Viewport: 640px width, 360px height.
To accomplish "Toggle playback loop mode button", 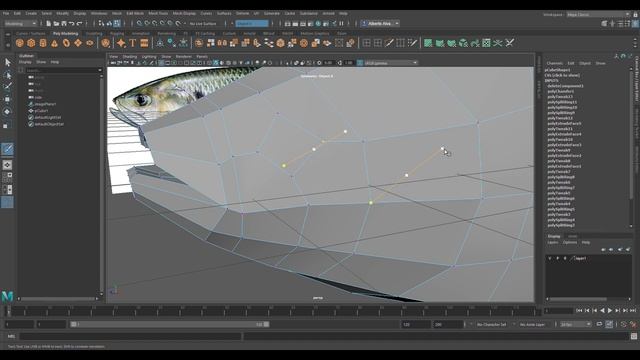I will 599,324.
